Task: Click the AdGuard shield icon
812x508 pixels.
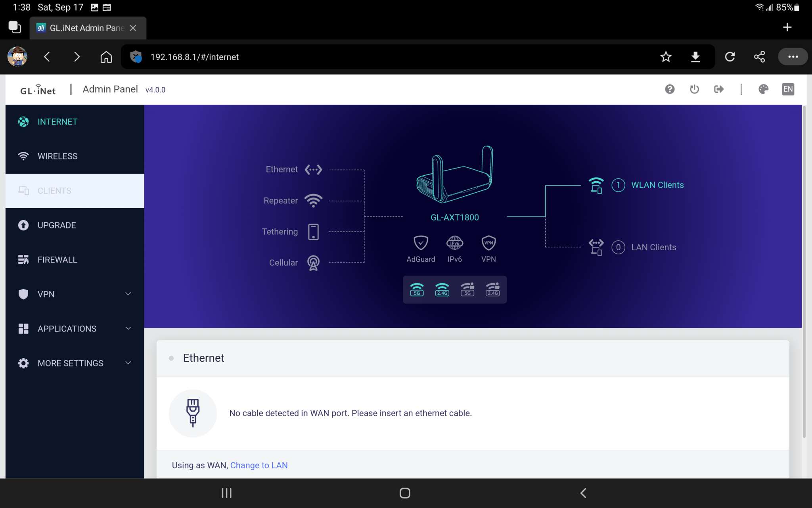Action: coord(421,243)
